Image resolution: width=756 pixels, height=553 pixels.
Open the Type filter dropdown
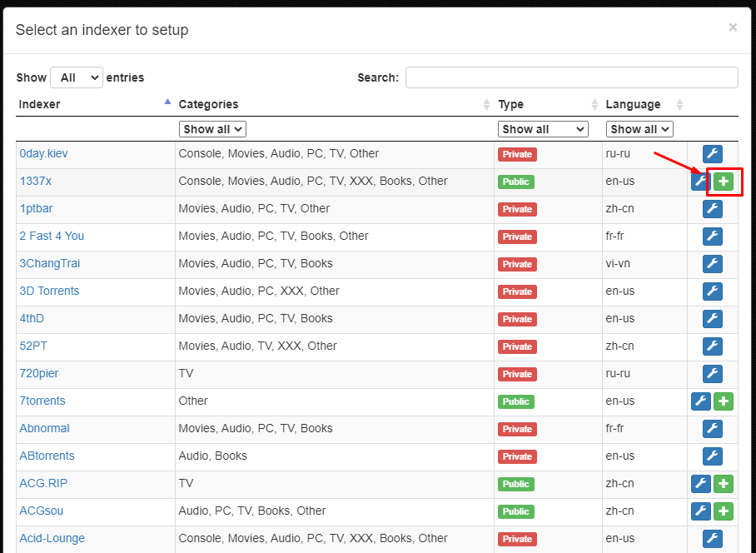coord(543,129)
